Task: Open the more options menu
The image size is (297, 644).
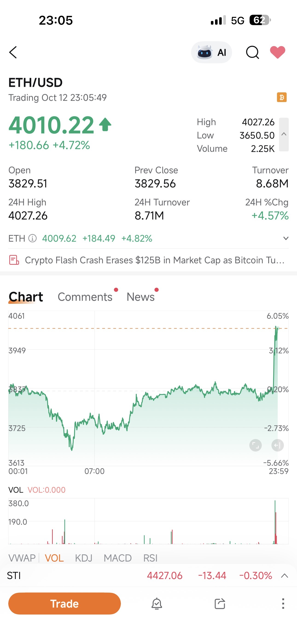Action: (283, 604)
